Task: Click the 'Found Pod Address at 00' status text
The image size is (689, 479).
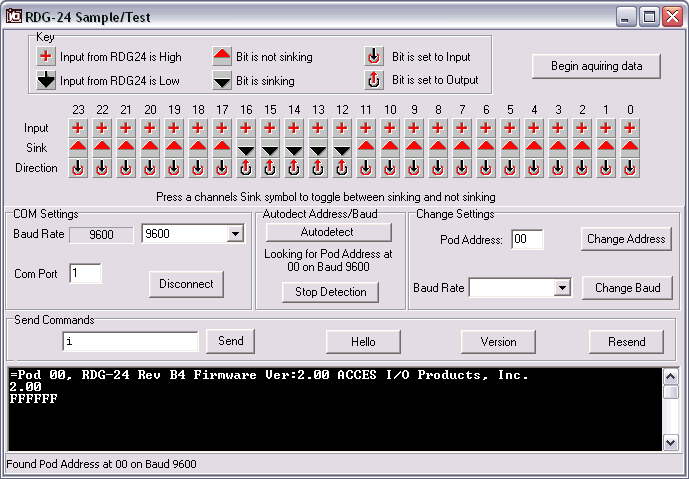Action: point(101,464)
